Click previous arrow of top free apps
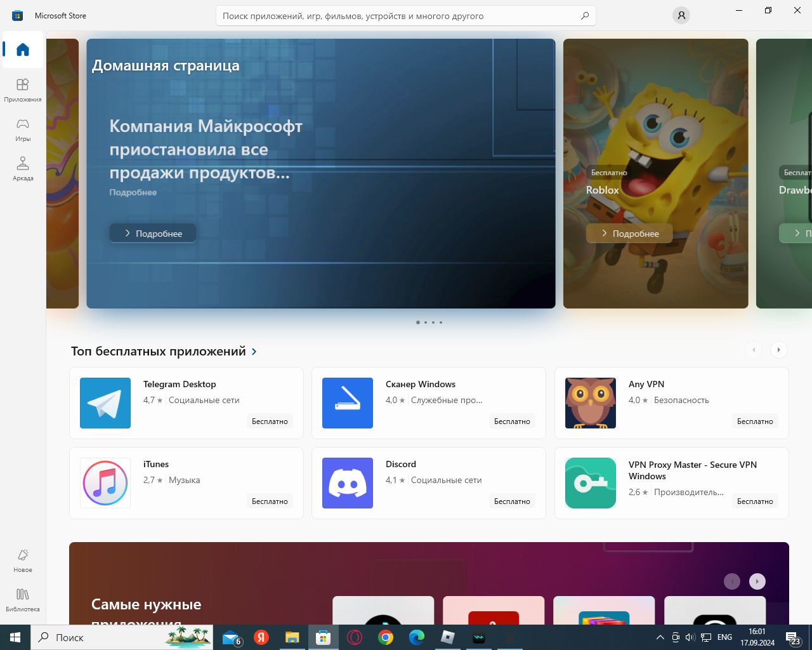This screenshot has height=650, width=812. 754,350
